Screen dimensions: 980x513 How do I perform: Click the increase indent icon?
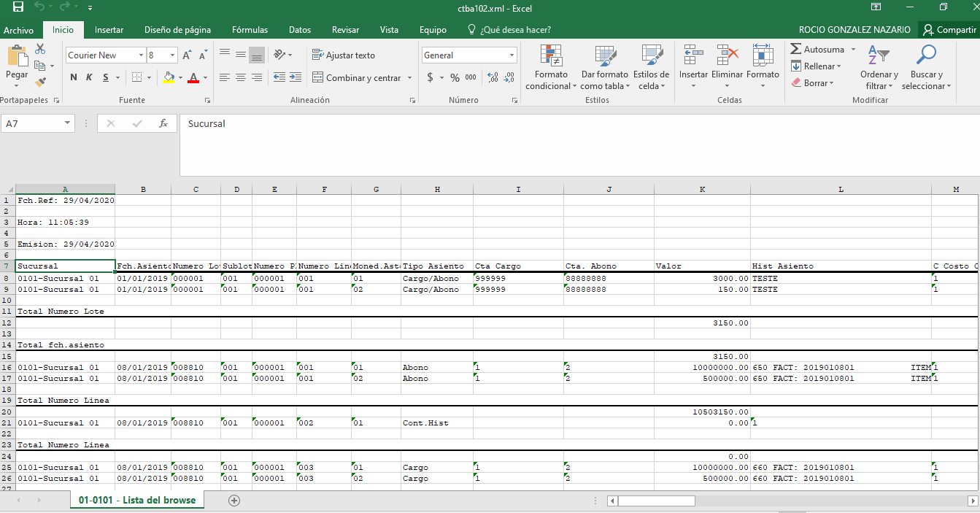click(296, 77)
